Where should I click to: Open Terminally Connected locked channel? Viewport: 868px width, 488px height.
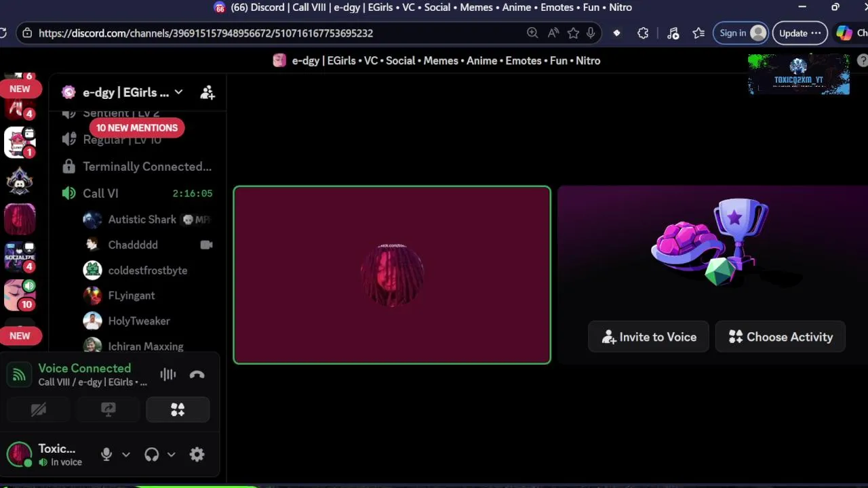tap(139, 167)
